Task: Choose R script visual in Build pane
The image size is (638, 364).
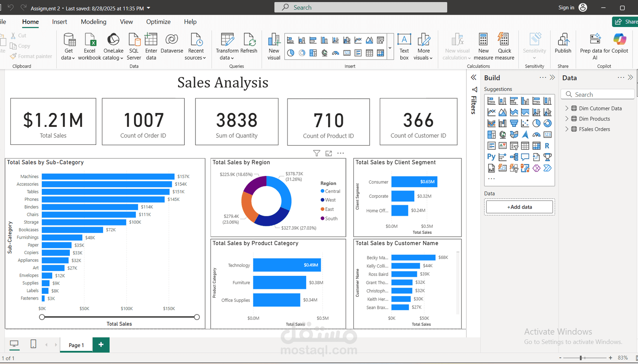Action: pyautogui.click(x=548, y=146)
